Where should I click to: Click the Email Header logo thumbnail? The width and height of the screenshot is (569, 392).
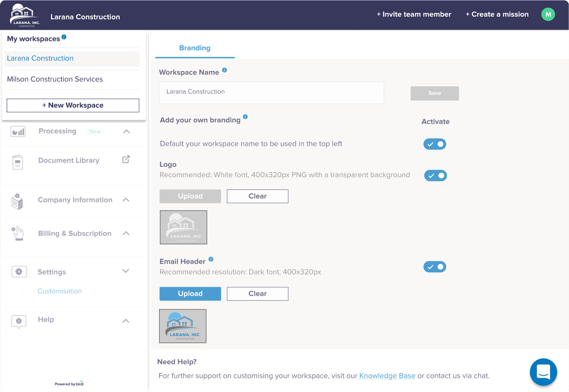183,326
